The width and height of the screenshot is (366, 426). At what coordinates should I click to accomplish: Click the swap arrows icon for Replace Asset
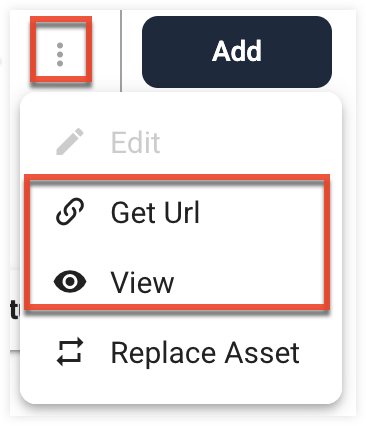70,352
